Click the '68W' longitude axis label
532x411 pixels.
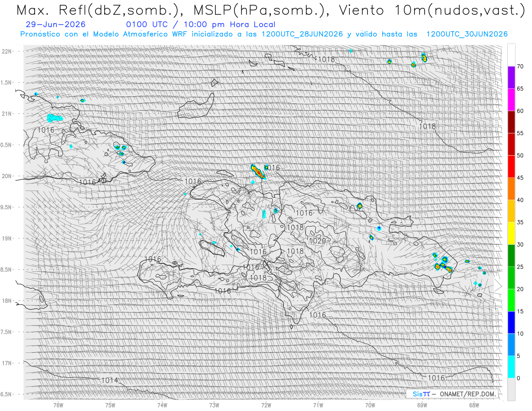coord(474,405)
